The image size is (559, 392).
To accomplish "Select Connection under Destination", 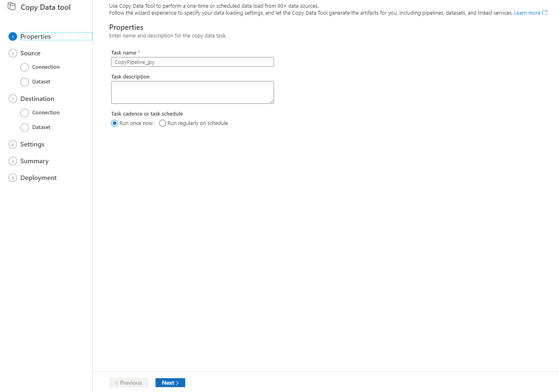I will [46, 113].
